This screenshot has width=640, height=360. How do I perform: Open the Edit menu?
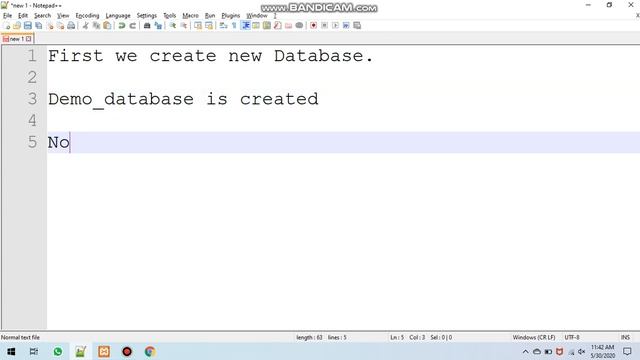[23, 16]
